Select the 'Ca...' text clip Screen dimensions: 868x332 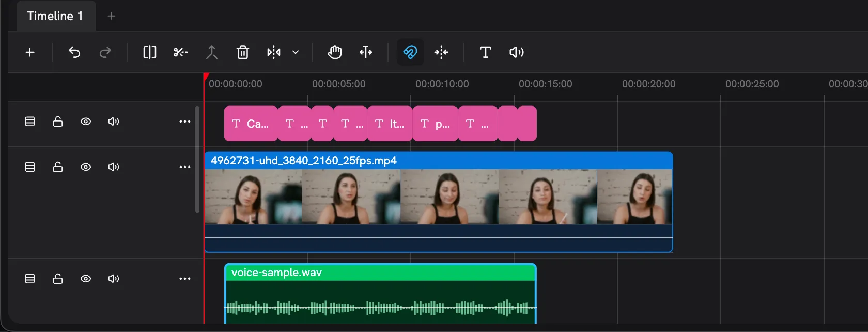click(x=251, y=124)
